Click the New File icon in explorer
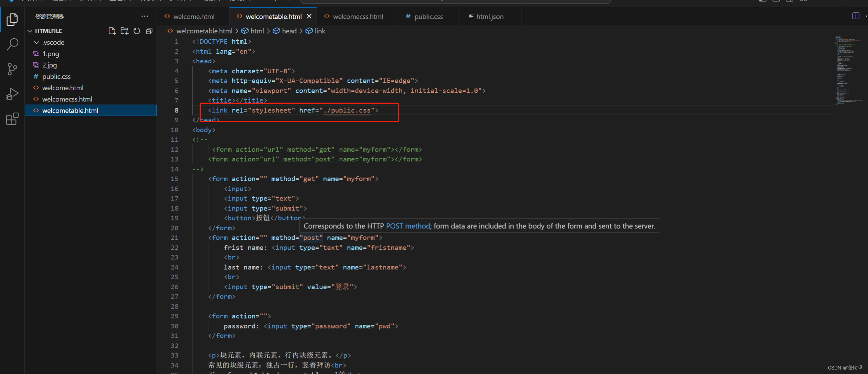 click(112, 31)
